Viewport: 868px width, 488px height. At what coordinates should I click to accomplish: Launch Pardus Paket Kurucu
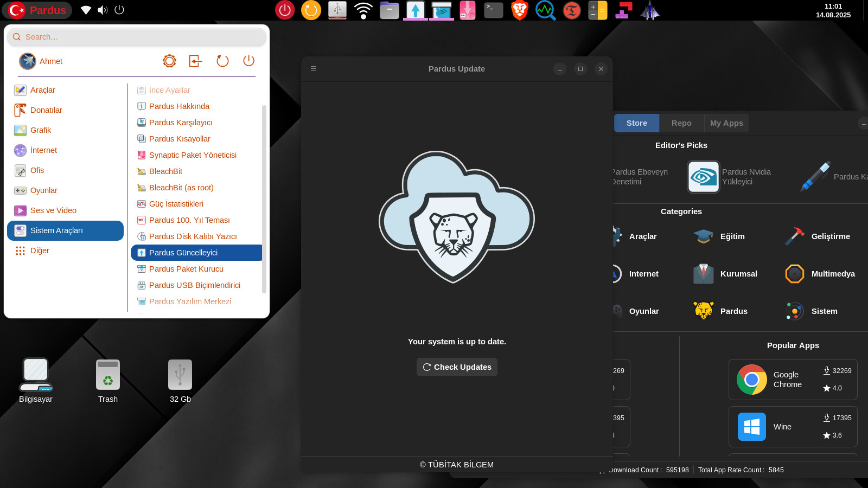point(196,269)
